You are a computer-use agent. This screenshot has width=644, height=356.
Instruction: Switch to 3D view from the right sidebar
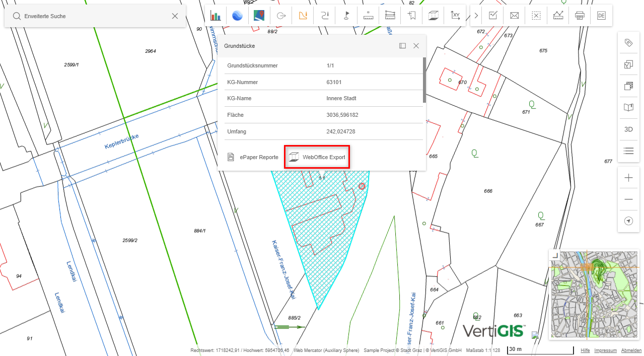pos(628,129)
